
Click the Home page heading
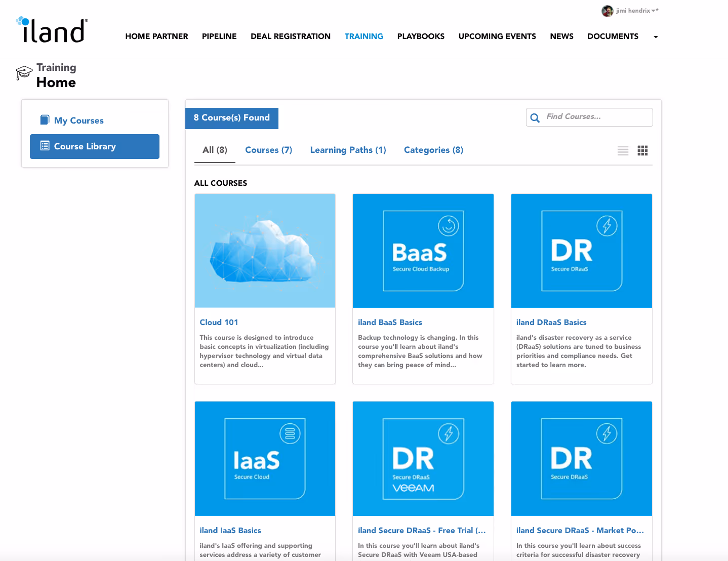click(56, 83)
